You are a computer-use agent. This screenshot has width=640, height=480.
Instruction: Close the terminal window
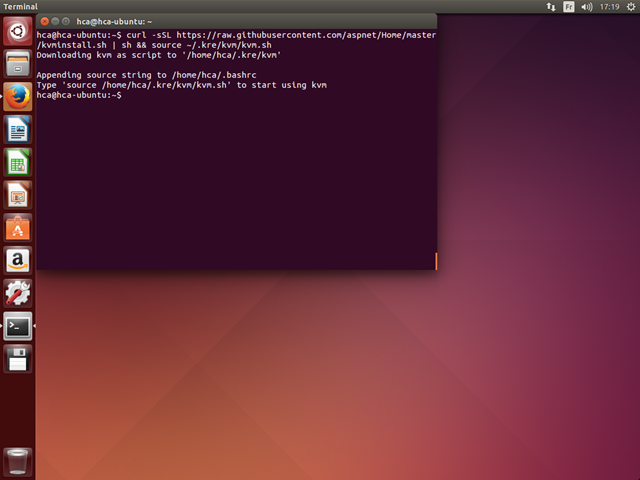tap(45, 21)
